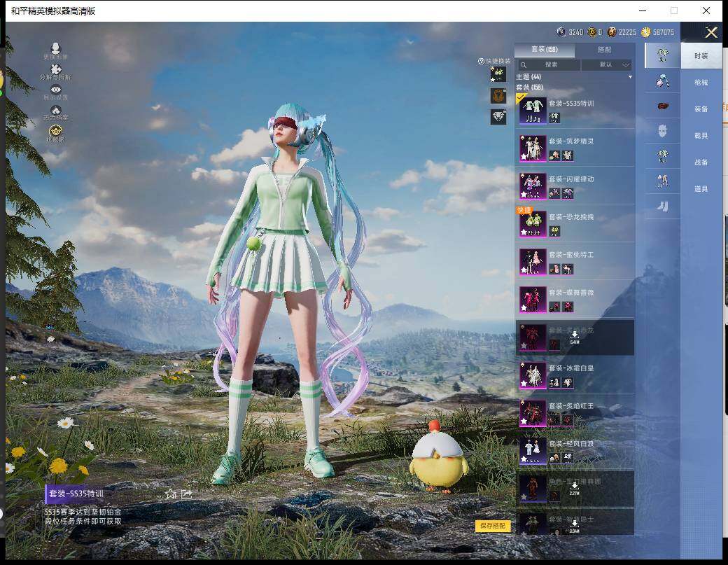Open the 枪械 category in right sidebar
The image size is (728, 565).
click(x=701, y=82)
